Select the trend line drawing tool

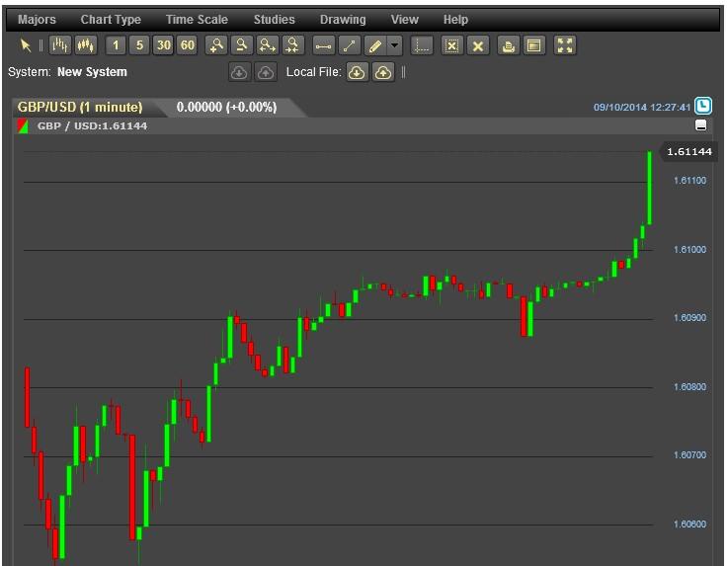click(x=349, y=46)
